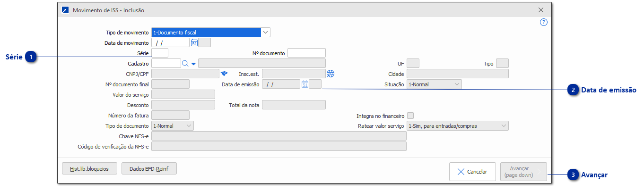Click the globe icon beside Insc.est.
Viewport: 644px width, 191px height.
331,74
